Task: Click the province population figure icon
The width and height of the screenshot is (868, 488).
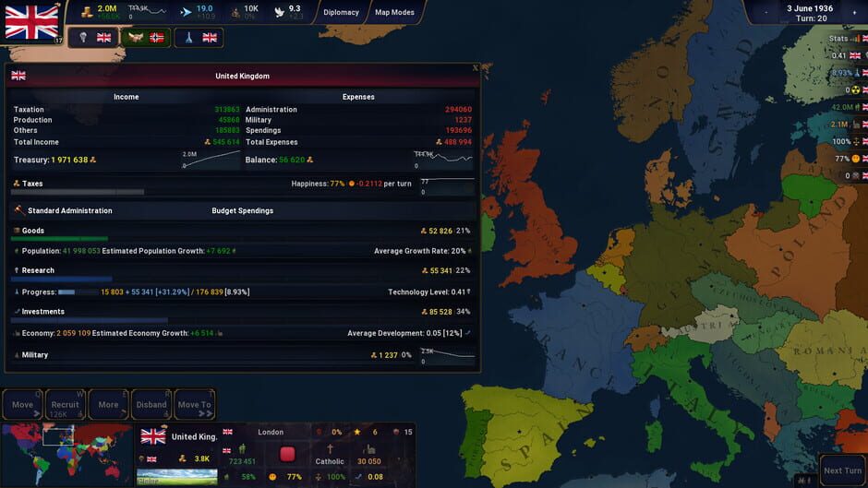Action: coord(242,448)
